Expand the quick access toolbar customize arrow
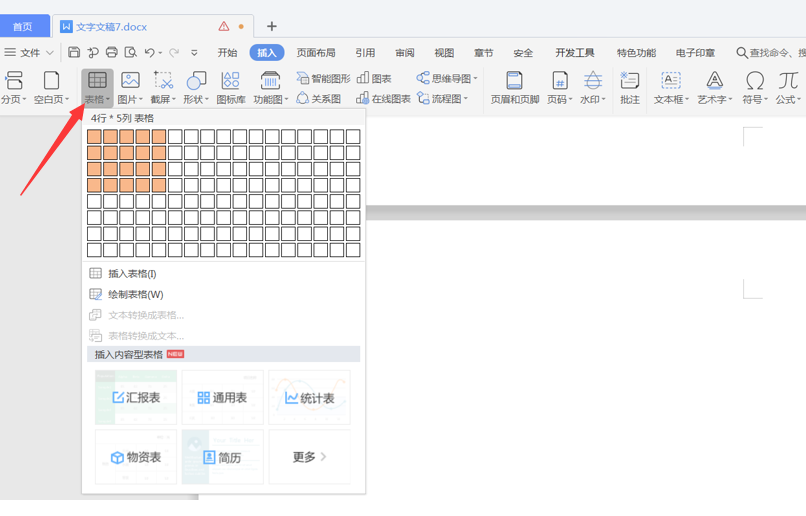The image size is (806, 516). 194,52
